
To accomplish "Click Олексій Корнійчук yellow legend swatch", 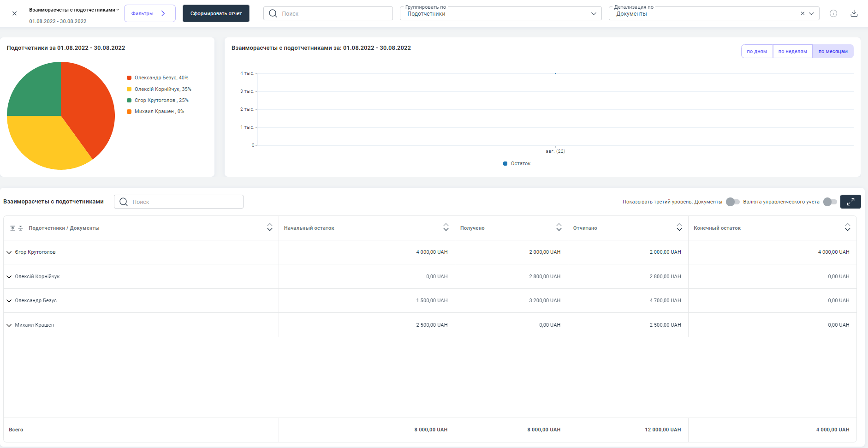I will coord(129,89).
